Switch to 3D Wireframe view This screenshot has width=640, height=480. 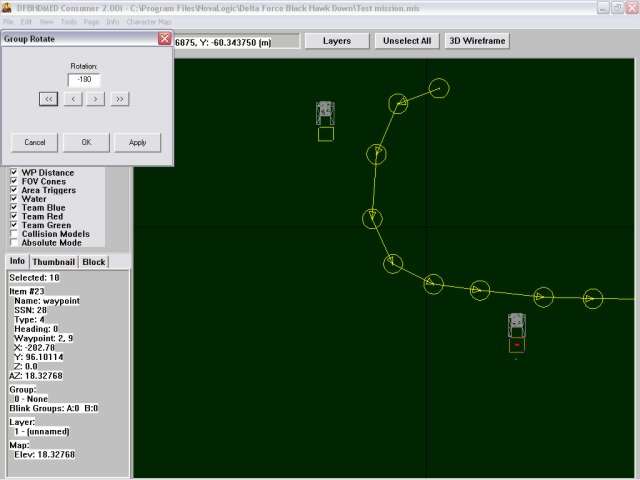(477, 41)
